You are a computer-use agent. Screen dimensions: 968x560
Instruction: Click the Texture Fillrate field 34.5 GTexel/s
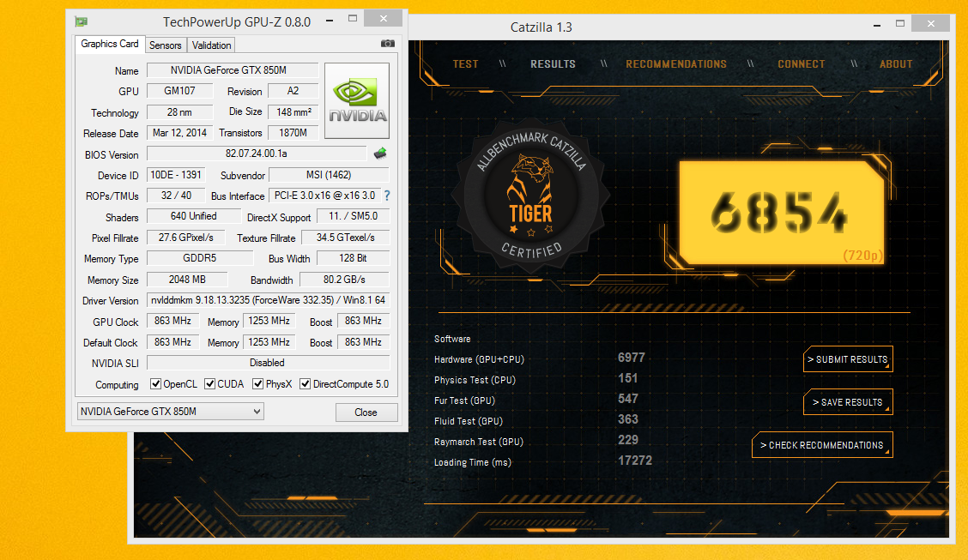tap(345, 238)
